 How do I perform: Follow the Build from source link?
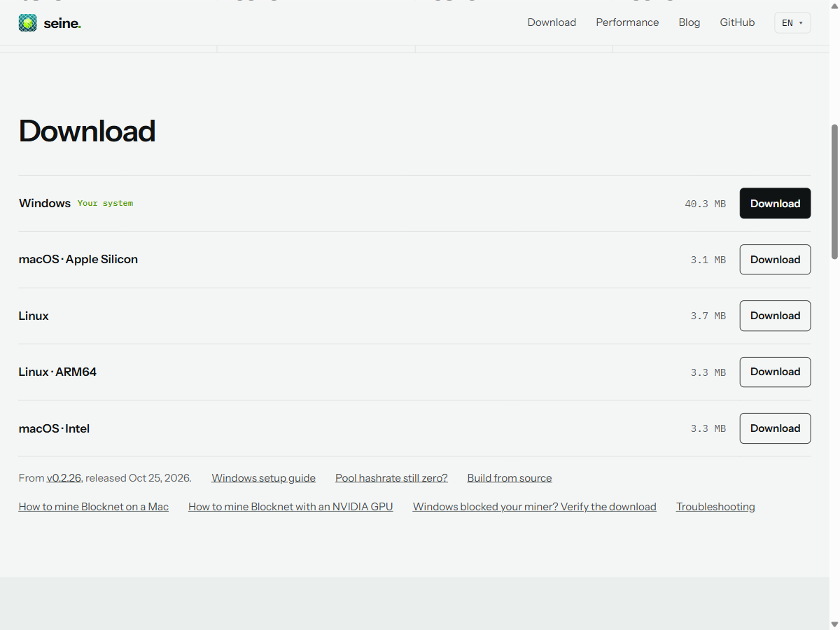(x=510, y=478)
